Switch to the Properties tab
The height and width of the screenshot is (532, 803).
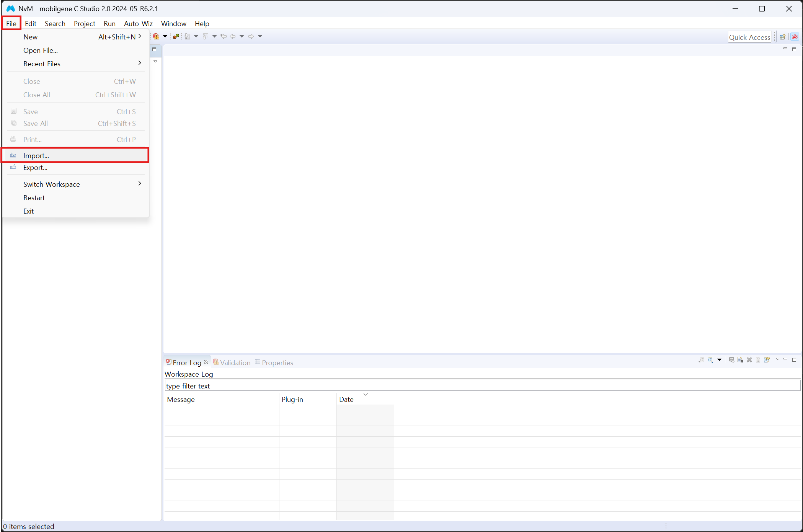click(x=274, y=362)
